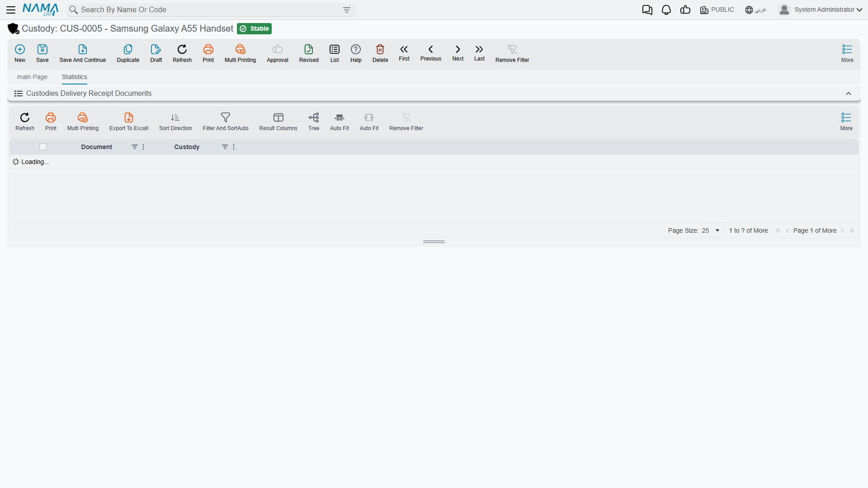
Task: Print the documents grid
Action: [x=51, y=122]
